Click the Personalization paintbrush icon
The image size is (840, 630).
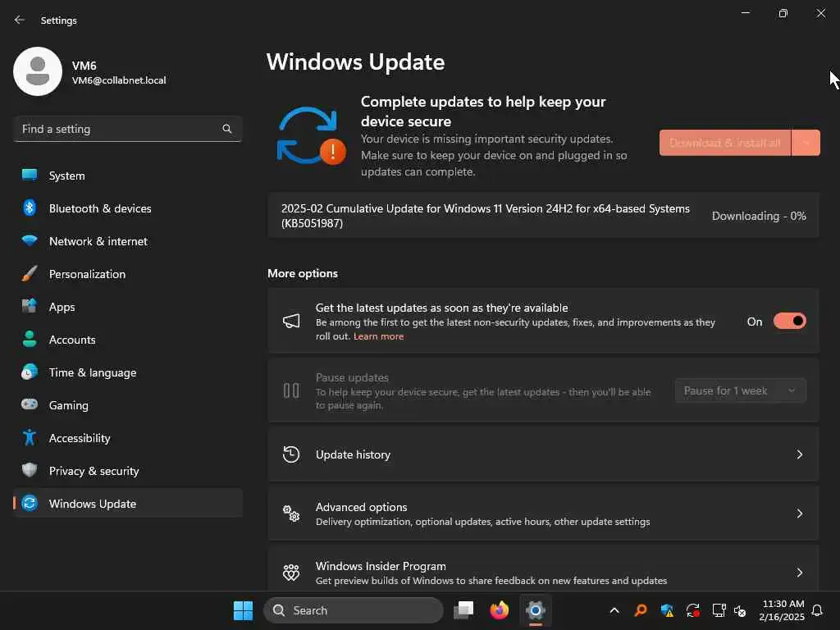click(x=30, y=274)
